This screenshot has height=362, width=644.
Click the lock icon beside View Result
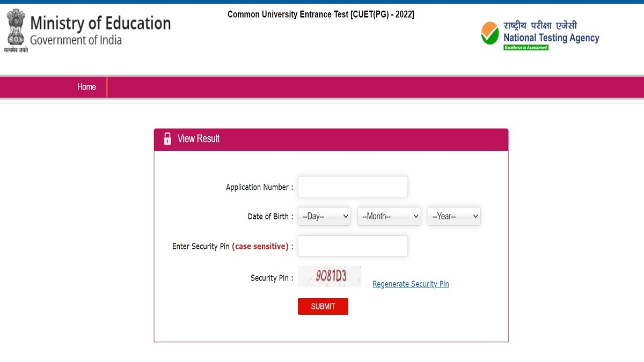pos(167,138)
